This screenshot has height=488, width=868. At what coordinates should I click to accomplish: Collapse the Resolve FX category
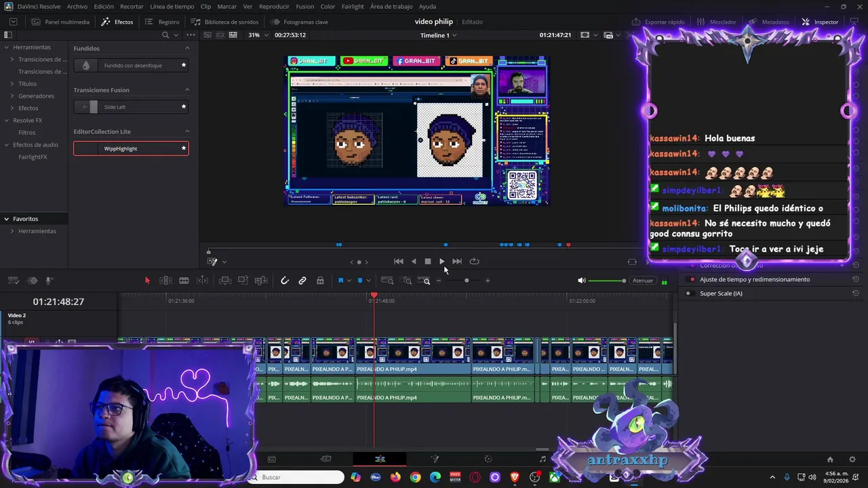[6, 121]
